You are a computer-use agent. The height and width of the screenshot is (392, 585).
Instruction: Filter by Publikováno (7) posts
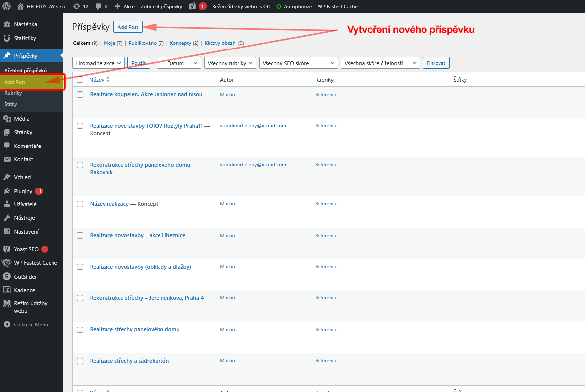(x=146, y=43)
